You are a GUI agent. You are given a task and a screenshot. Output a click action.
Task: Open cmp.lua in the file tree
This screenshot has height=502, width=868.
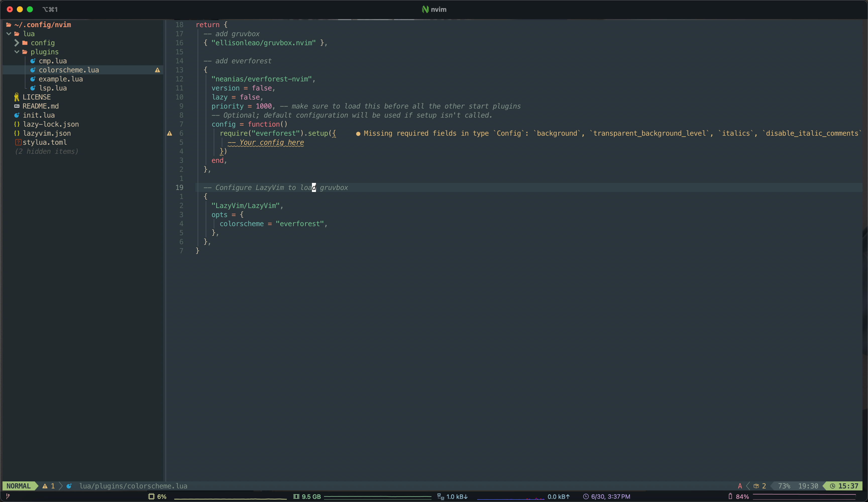(53, 61)
